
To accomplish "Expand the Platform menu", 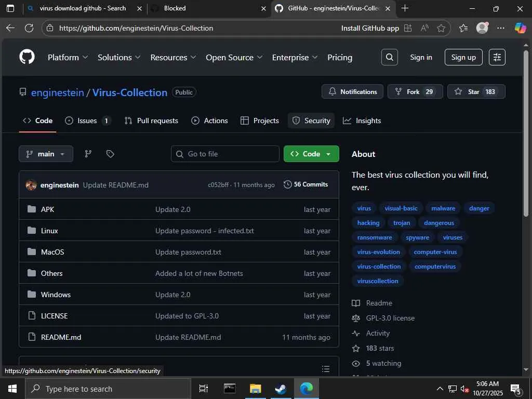I will pos(68,57).
